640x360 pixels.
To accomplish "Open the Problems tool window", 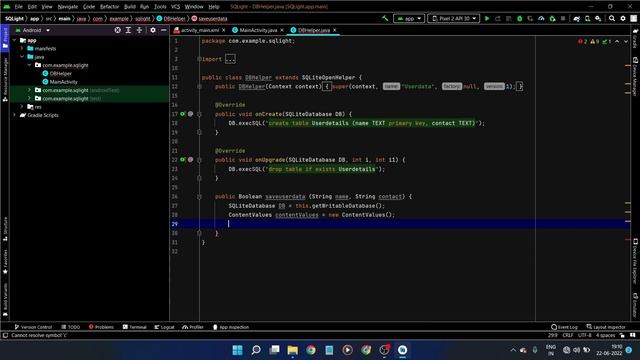I will pos(101,327).
